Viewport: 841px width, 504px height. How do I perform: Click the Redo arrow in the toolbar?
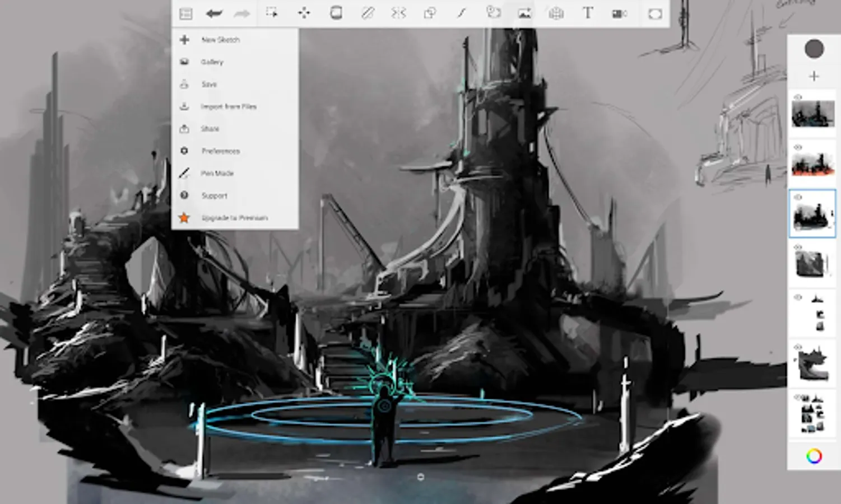coord(242,13)
